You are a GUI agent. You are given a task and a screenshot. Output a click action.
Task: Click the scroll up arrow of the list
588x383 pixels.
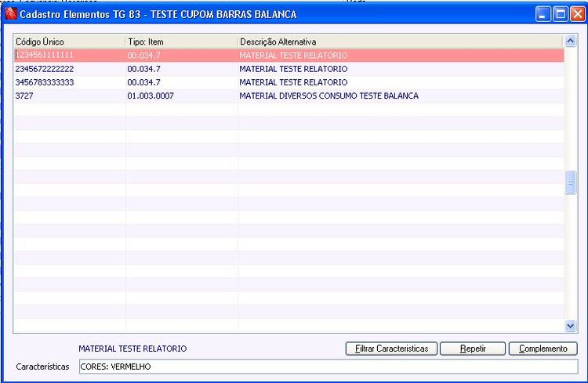pos(571,41)
